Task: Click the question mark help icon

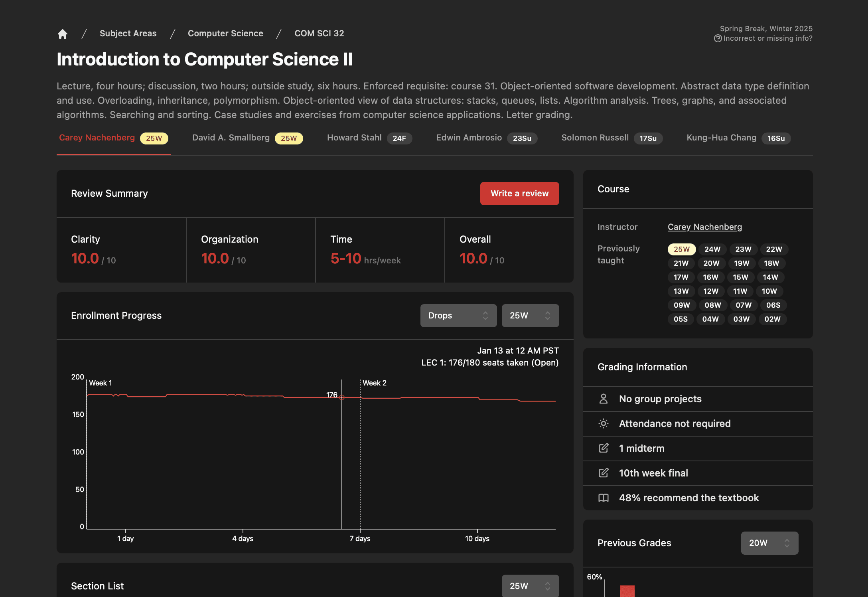Action: tap(718, 38)
